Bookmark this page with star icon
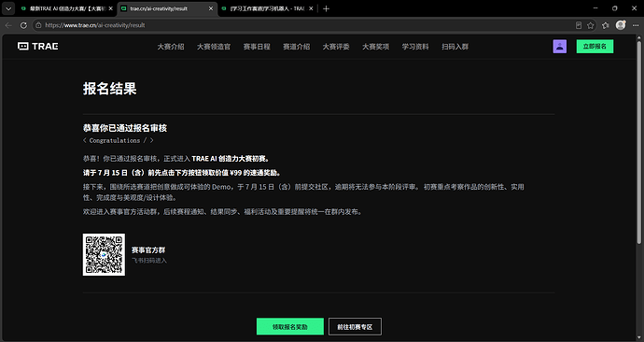Screen dimensions: 644x342 point(590,25)
